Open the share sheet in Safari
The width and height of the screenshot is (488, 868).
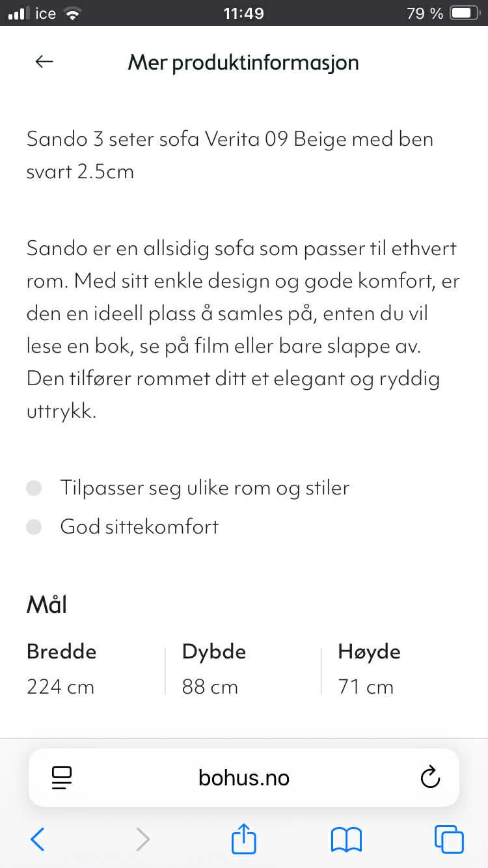(x=243, y=839)
